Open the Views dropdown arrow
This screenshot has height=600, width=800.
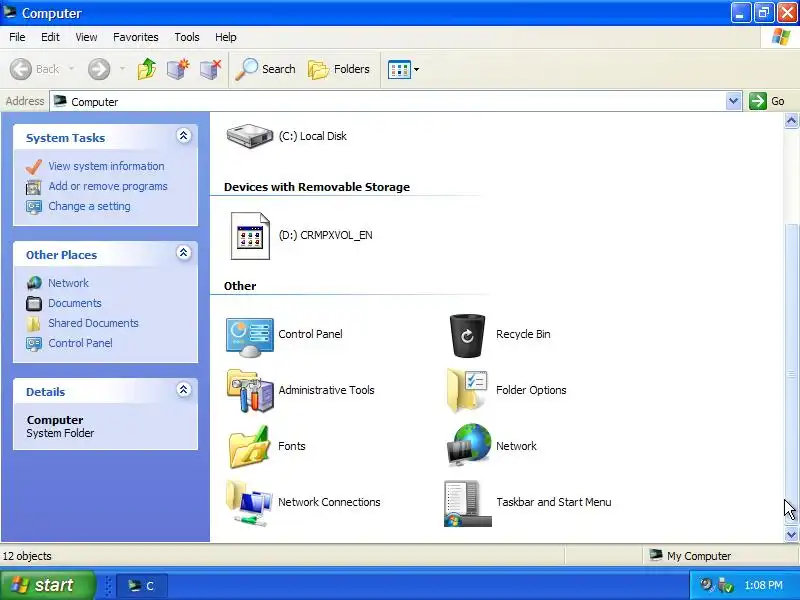(416, 69)
